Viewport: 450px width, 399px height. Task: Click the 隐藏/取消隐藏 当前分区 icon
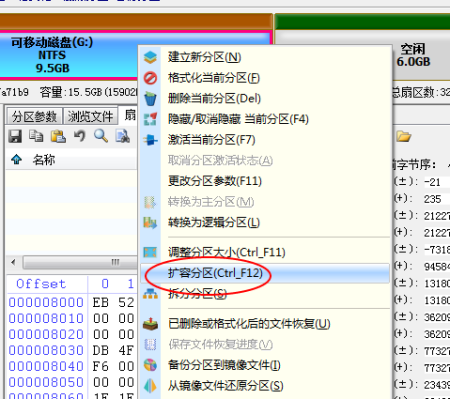(150, 119)
